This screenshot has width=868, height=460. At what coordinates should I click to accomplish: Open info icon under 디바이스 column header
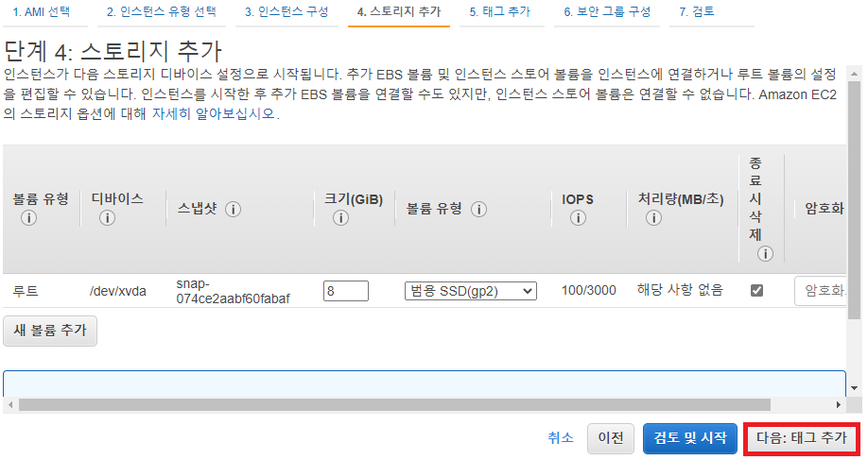[107, 218]
